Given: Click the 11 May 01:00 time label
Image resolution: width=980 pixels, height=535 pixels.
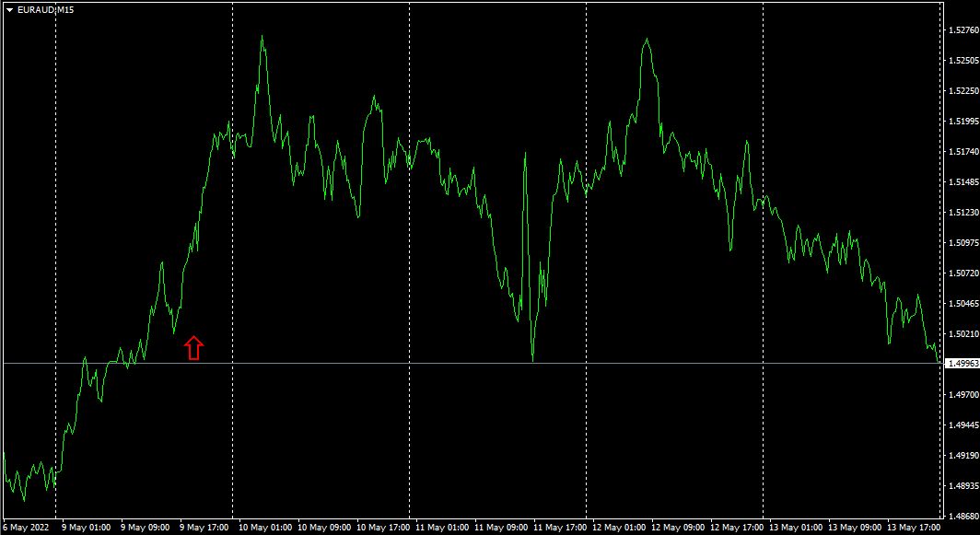Looking at the screenshot, I should point(442,528).
